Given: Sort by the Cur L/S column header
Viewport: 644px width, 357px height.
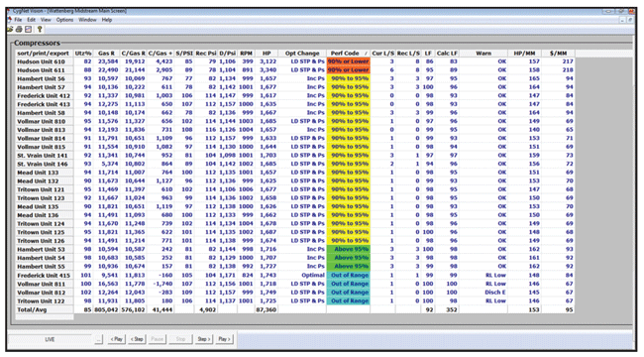Looking at the screenshot, I should (x=382, y=54).
